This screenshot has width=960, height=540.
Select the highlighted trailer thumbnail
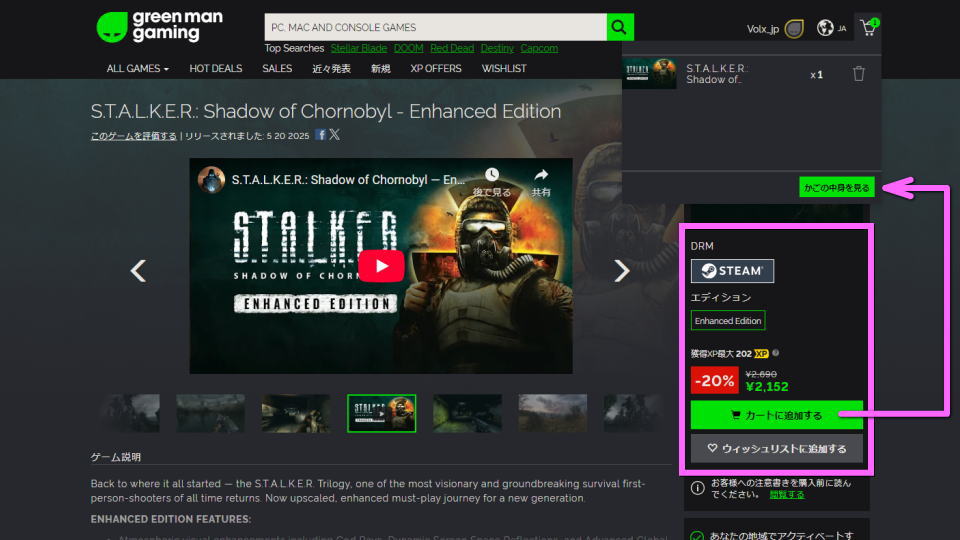[x=381, y=413]
